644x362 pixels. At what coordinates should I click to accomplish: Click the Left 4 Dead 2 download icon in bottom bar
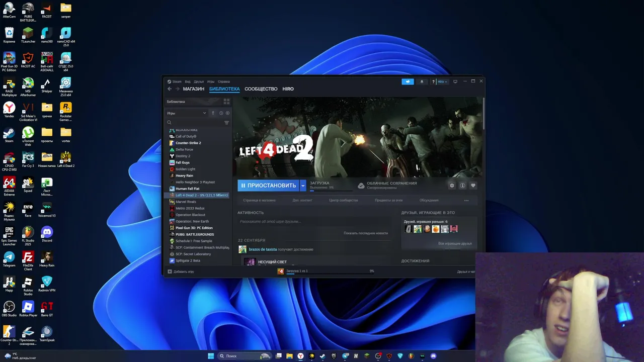pos(281,271)
